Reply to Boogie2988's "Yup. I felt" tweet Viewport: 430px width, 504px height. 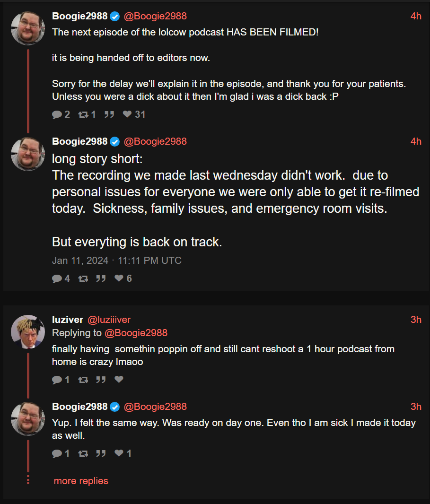[x=57, y=453]
